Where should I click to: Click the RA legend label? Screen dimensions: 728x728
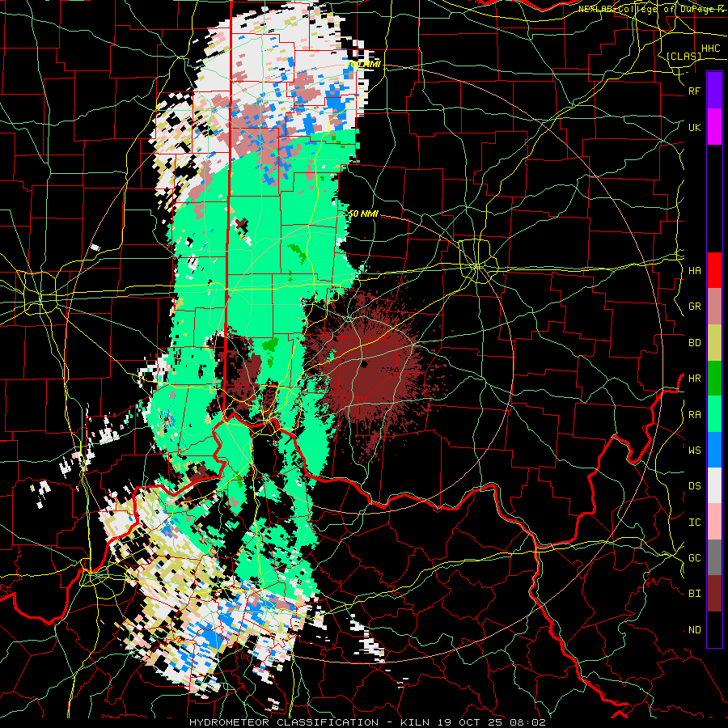(695, 415)
